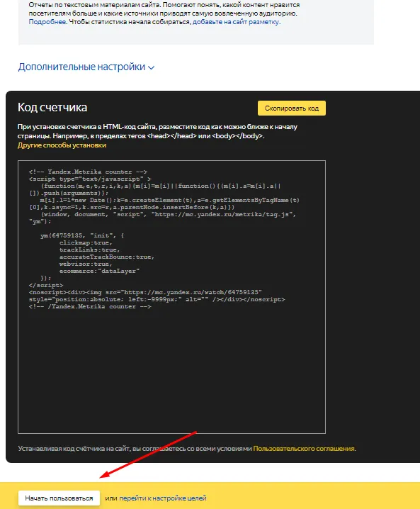Image resolution: width=420 pixels, height=509 pixels.
Task: Open the Подробнее link about content reports
Action: coord(47,22)
